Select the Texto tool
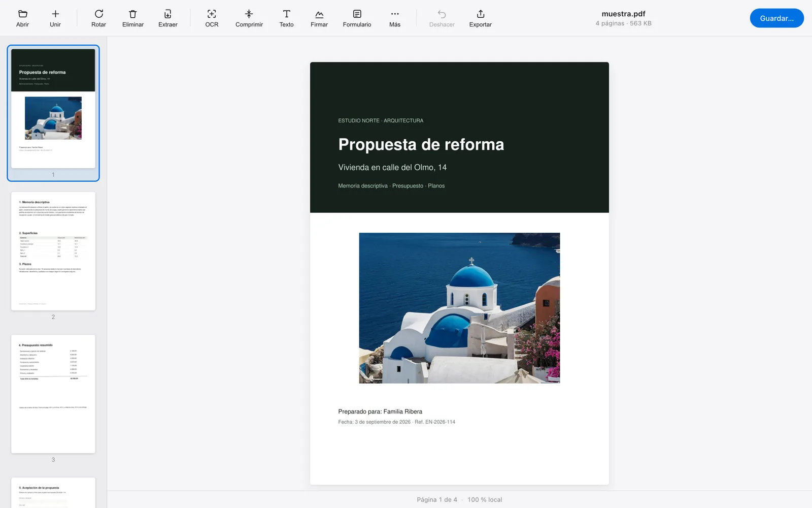812x508 pixels. [x=286, y=18]
